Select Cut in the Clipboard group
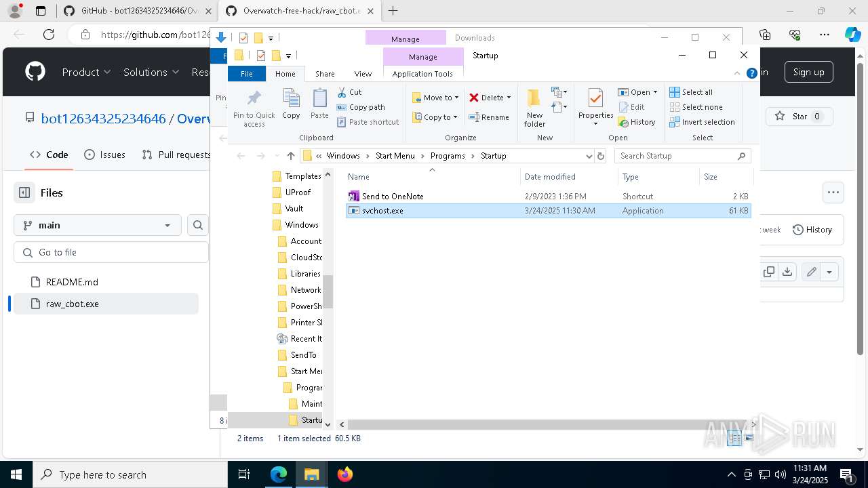 [350, 92]
